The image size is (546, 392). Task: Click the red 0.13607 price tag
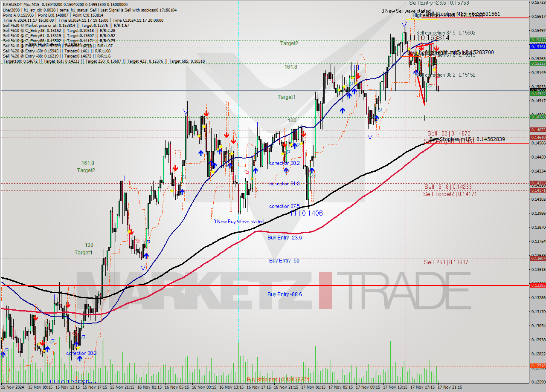[x=537, y=258]
